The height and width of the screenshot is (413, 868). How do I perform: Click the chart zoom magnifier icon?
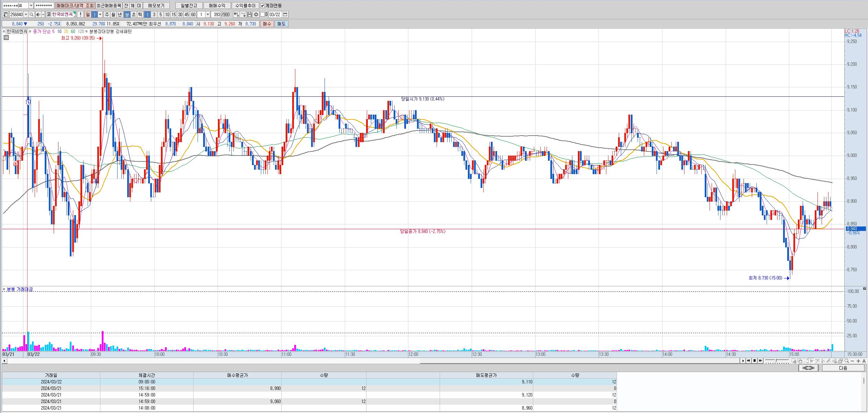[x=846, y=361]
